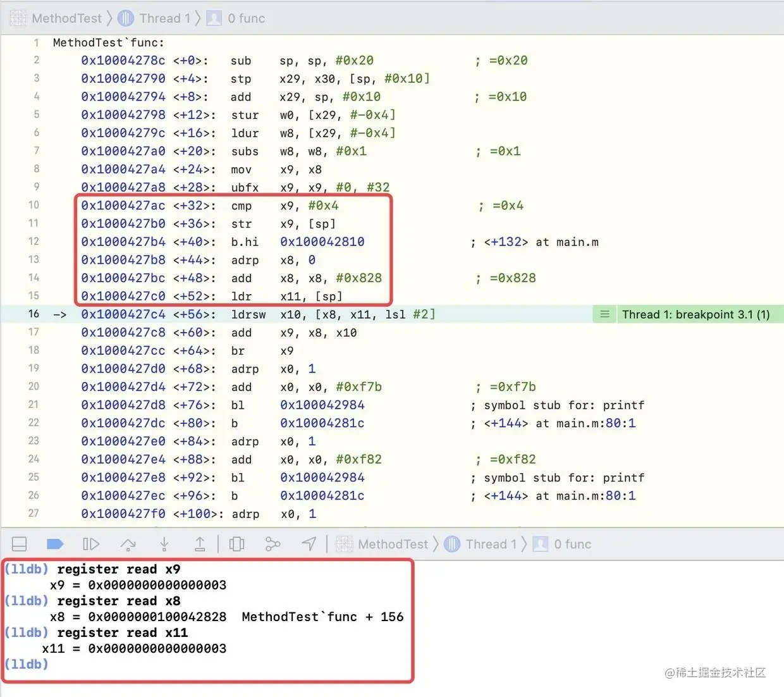Click the gutter at line number 18
784x697 pixels.
point(34,350)
